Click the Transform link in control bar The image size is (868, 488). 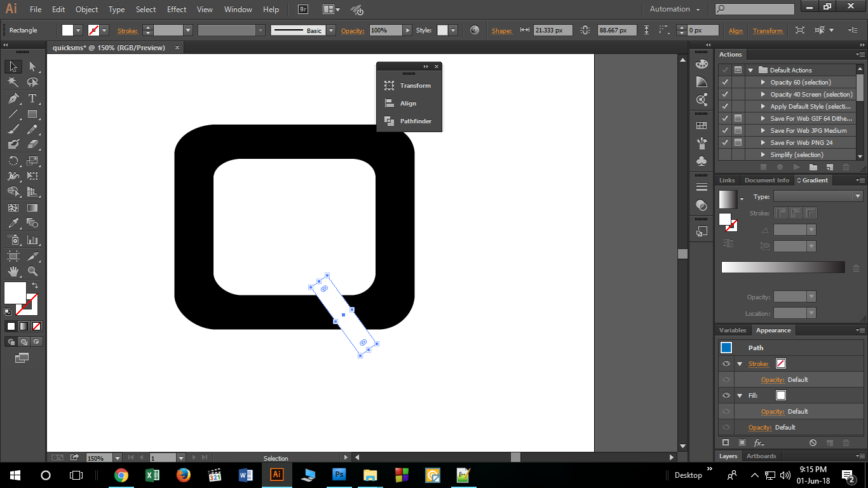click(768, 30)
